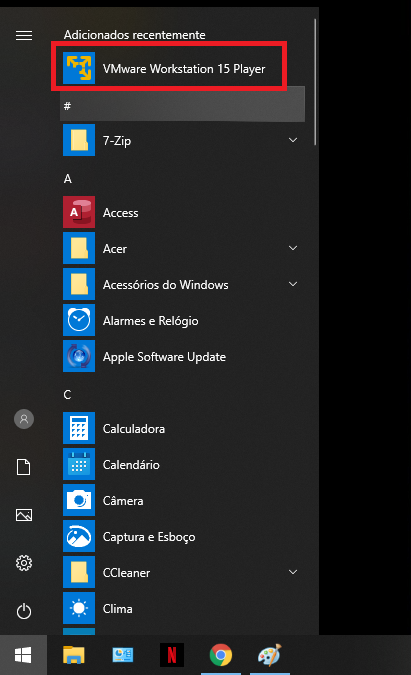Click the Captura e Esboço label
The width and height of the screenshot is (411, 675).
point(148,537)
